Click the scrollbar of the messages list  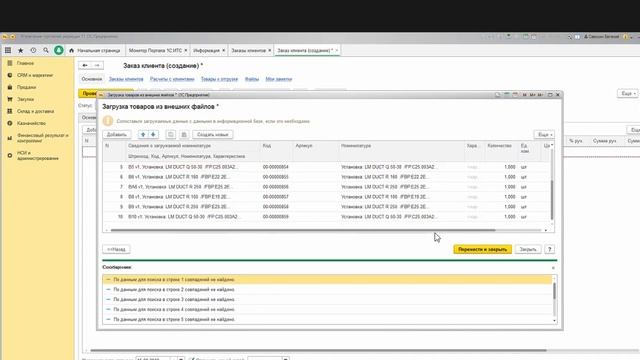(554, 291)
